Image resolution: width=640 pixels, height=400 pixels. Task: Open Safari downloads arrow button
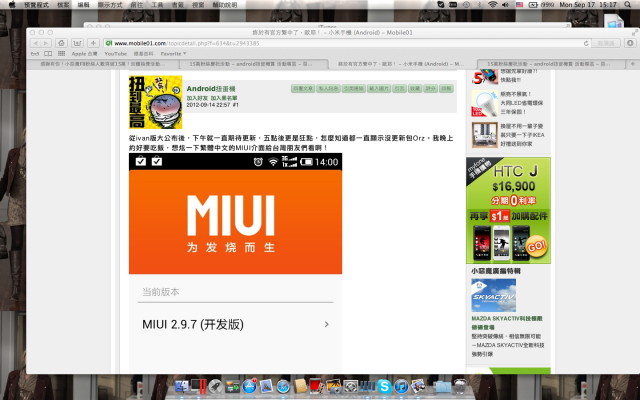pyautogui.click(x=630, y=43)
